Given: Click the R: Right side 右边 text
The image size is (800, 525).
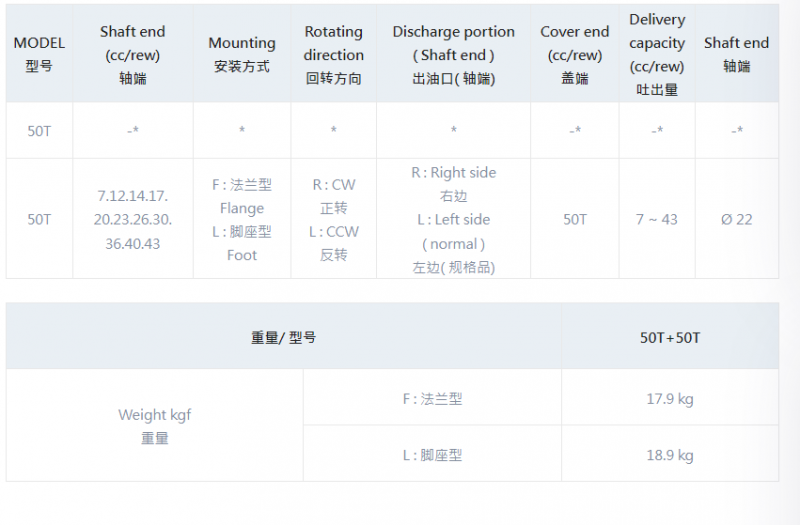Looking at the screenshot, I should (x=454, y=184).
